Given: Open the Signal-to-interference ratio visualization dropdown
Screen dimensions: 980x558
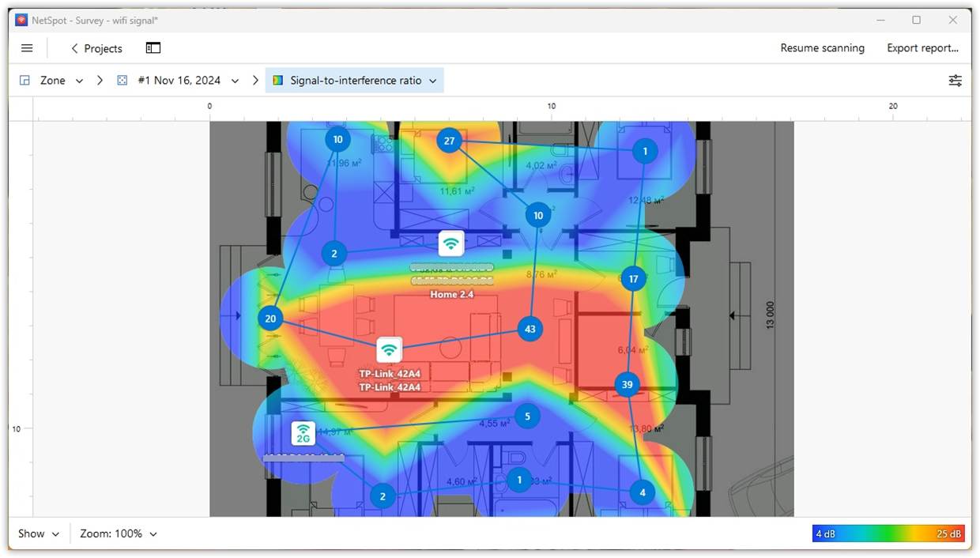Looking at the screenshot, I should click(x=432, y=80).
